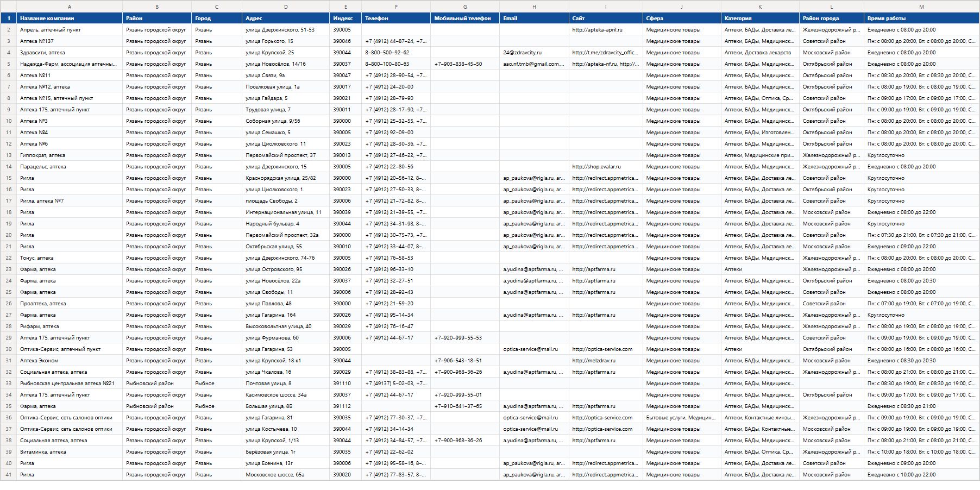This screenshot has width=980, height=490.
Task: Click the 'Город' header cell
Action: (217, 18)
